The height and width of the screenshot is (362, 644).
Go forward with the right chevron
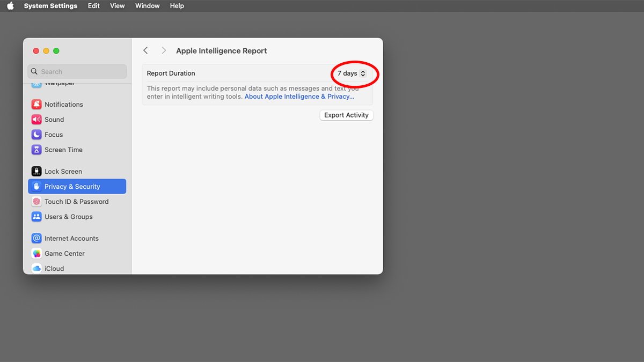(164, 50)
